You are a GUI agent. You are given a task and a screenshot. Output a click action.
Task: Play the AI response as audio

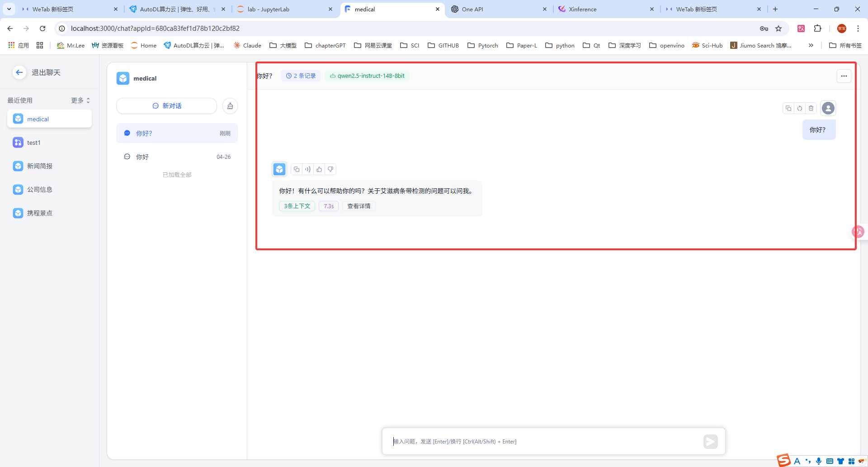coord(308,169)
